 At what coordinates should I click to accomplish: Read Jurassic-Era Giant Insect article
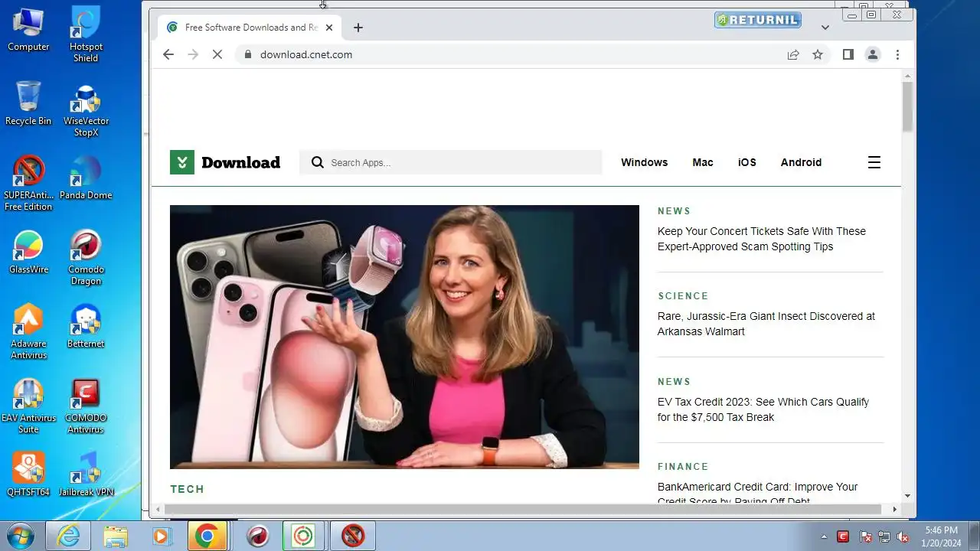766,324
